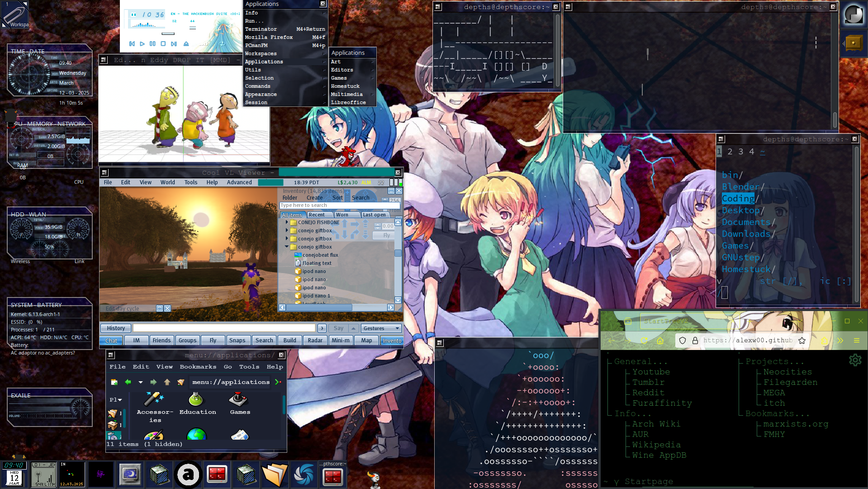868x489 pixels.
Task: Click the eject button in music player
Action: click(x=186, y=44)
